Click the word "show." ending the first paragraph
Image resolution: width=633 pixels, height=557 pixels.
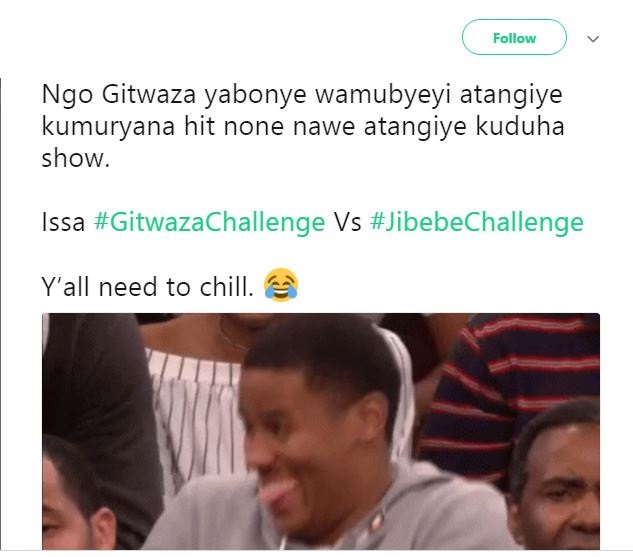76,157
